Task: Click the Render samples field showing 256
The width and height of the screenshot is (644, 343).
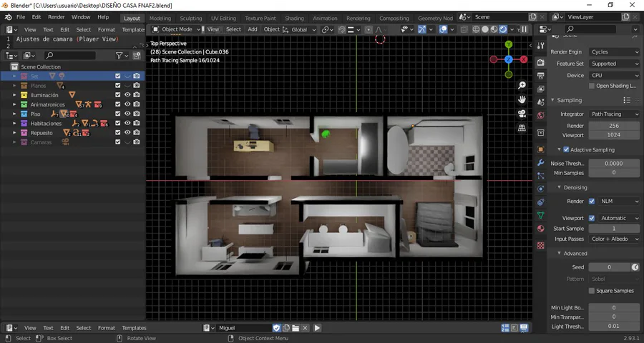Action: (x=614, y=126)
